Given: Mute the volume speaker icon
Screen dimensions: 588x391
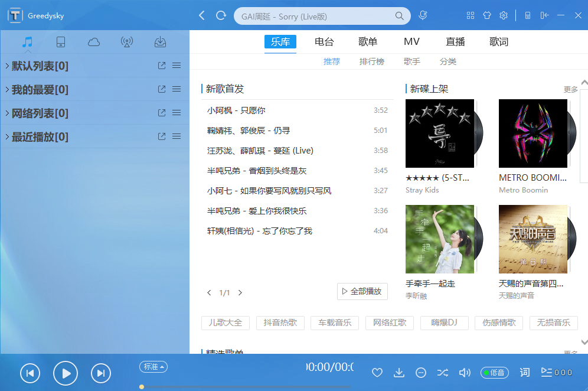Looking at the screenshot, I should (465, 373).
